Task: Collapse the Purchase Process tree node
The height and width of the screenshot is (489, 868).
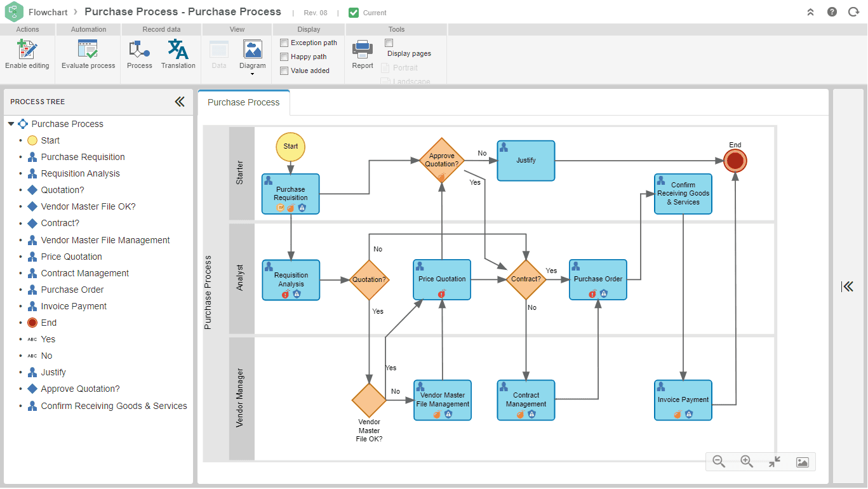Action: [11, 124]
